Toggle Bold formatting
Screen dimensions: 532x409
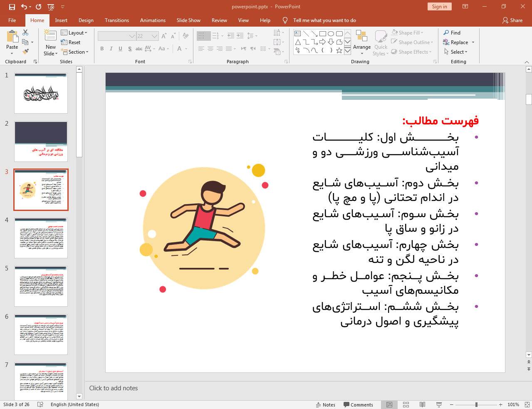coord(102,49)
